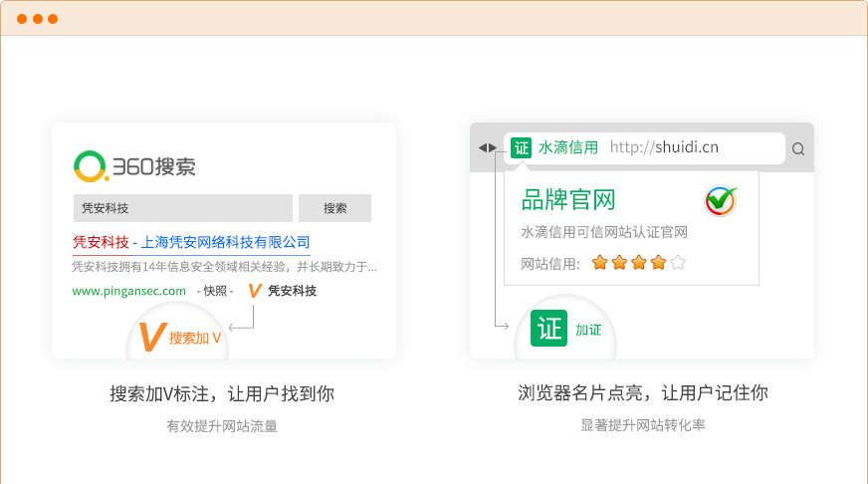Click the 水滴信用可信网站认证官网 text
Screen dimensions: 868x484
(604, 232)
